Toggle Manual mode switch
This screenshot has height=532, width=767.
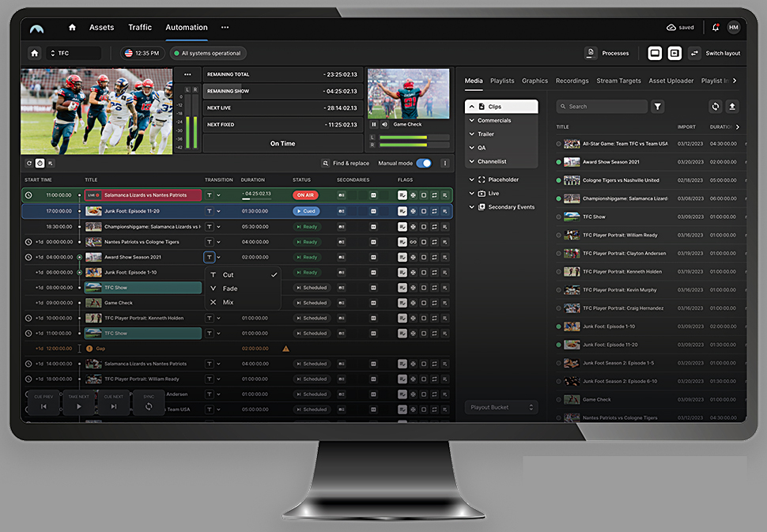coord(424,164)
